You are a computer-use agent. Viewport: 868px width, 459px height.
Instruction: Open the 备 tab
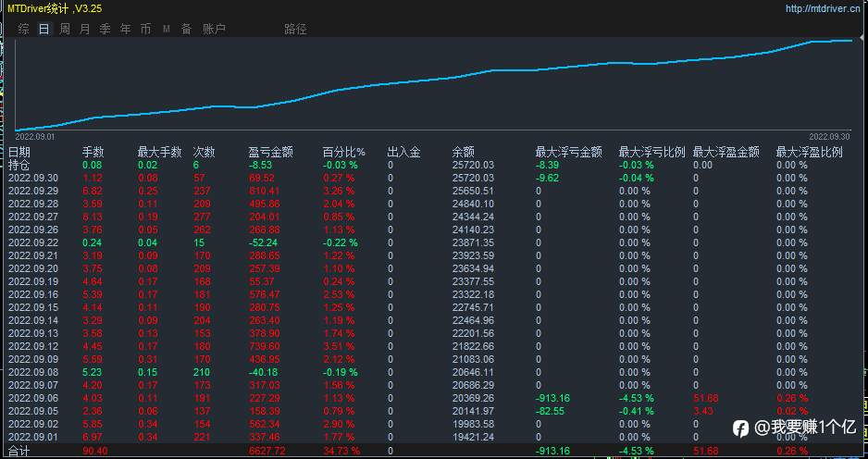coord(187,30)
